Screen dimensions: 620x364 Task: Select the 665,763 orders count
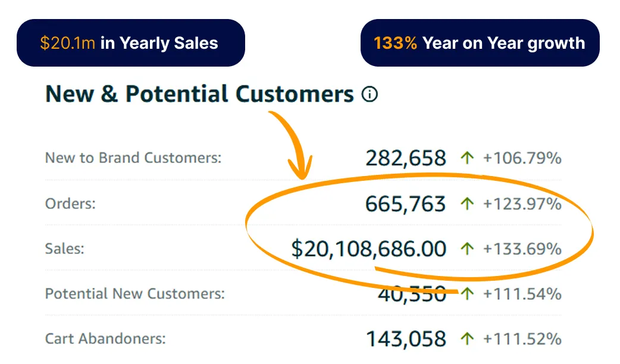click(405, 204)
